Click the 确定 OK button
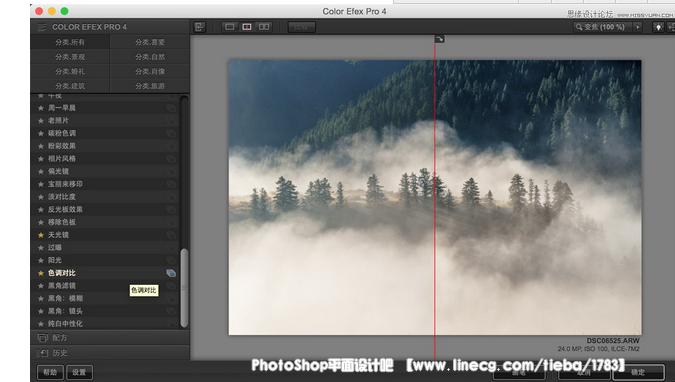 (638, 372)
